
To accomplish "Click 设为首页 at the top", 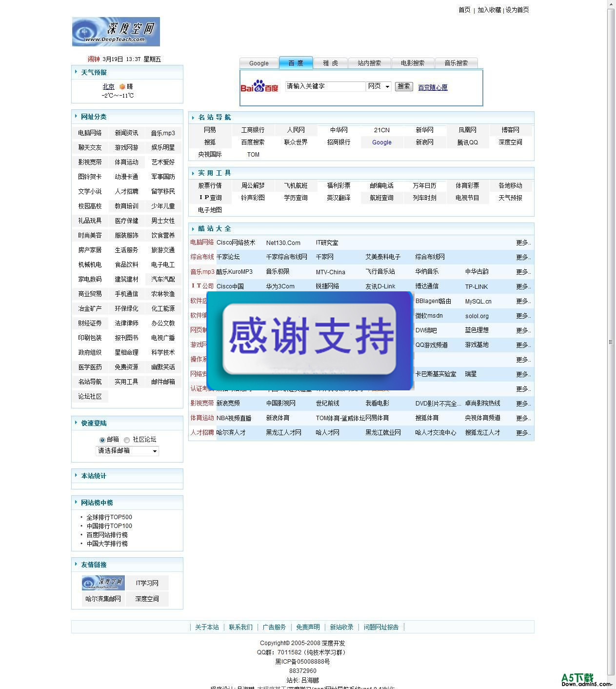I will point(517,10).
